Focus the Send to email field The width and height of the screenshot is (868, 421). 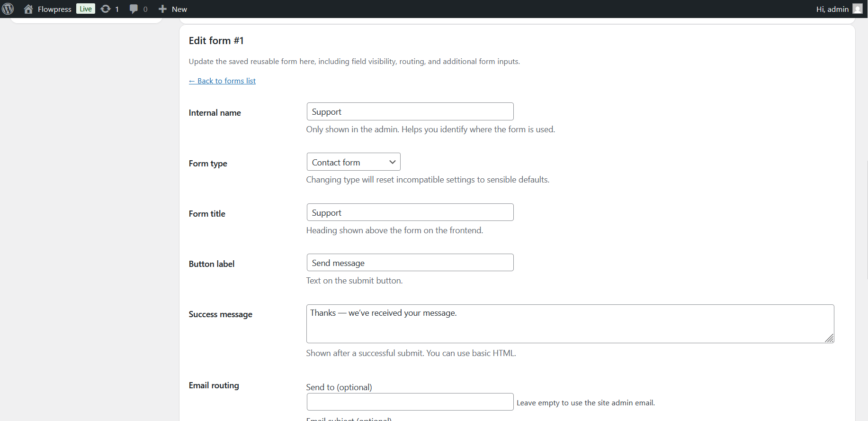click(410, 402)
